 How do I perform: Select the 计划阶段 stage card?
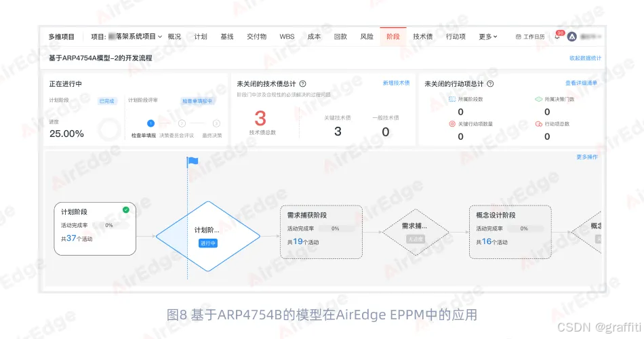(95, 229)
